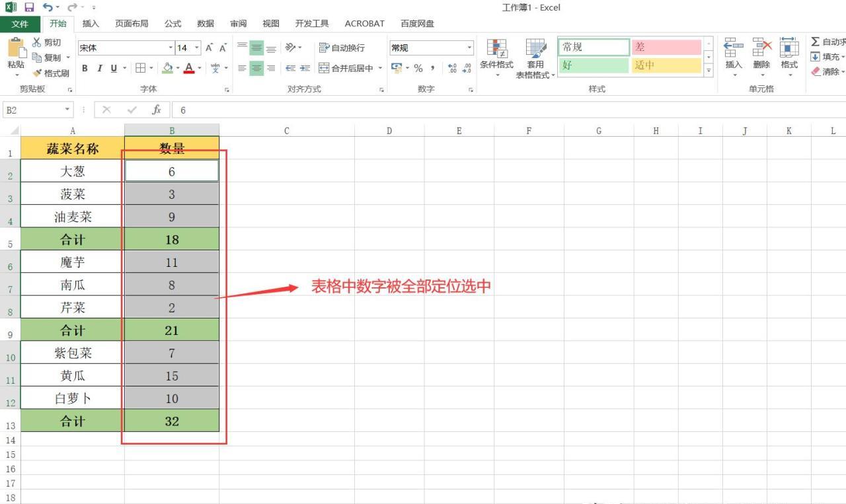Toggle underline formatting
Viewport: 846px width, 504px height.
114,68
